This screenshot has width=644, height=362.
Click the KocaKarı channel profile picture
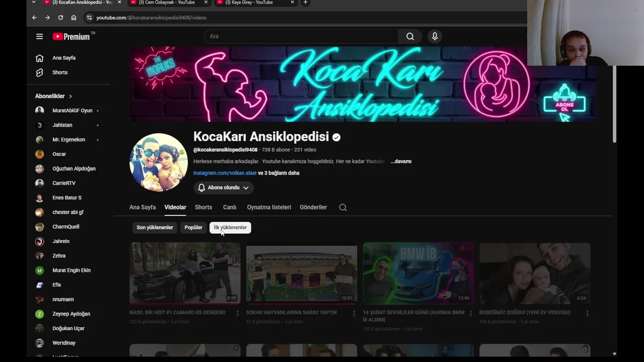(158, 162)
